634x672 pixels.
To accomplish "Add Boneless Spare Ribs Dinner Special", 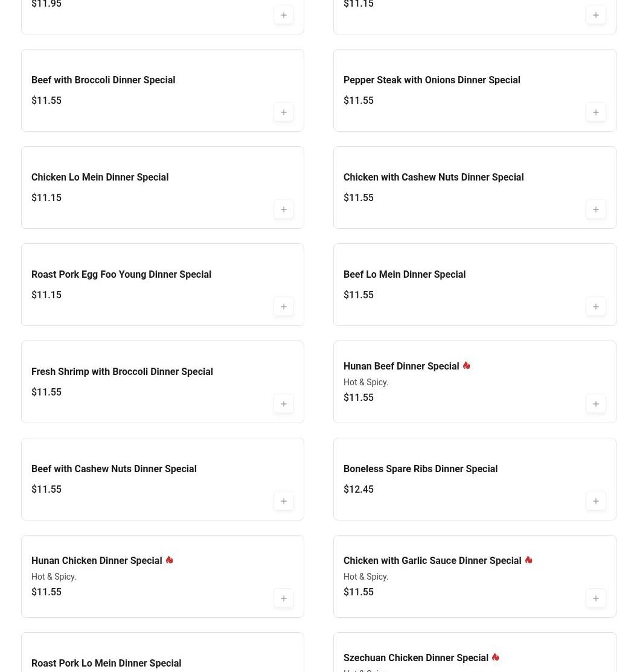I will (596, 501).
